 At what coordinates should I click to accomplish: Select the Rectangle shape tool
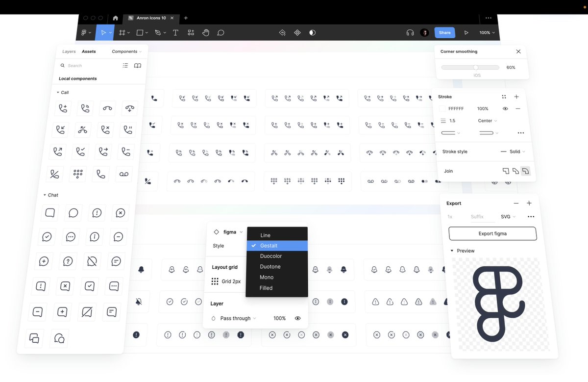[x=140, y=33]
